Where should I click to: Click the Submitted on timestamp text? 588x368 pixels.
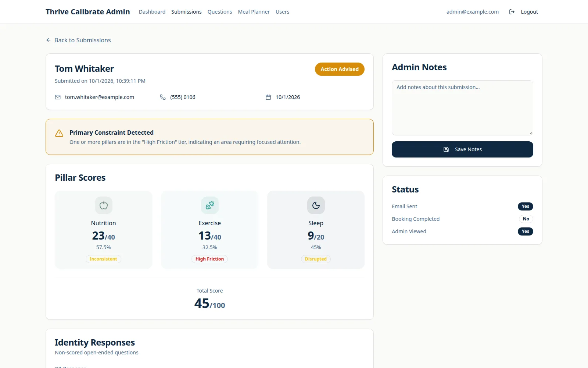click(100, 81)
